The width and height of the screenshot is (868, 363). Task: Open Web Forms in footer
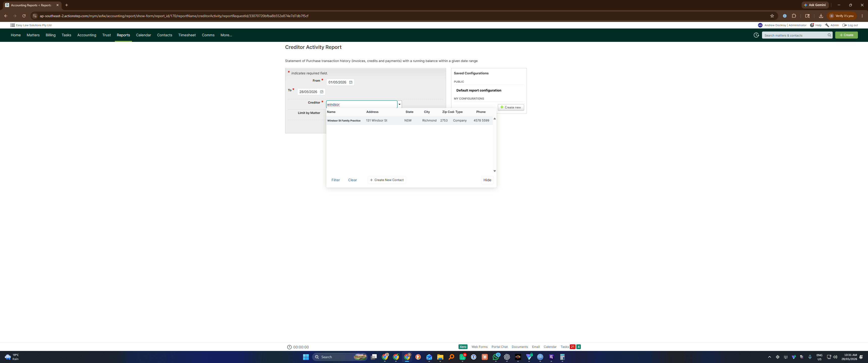click(479, 347)
